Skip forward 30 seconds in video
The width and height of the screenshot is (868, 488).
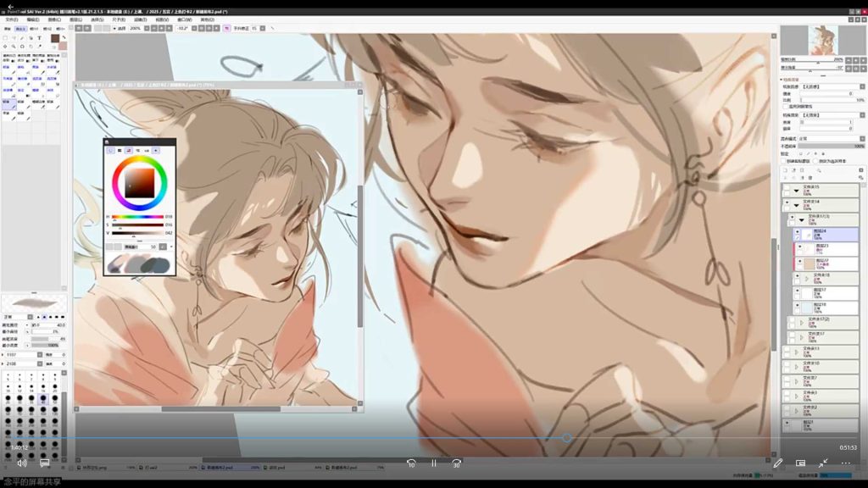(456, 463)
